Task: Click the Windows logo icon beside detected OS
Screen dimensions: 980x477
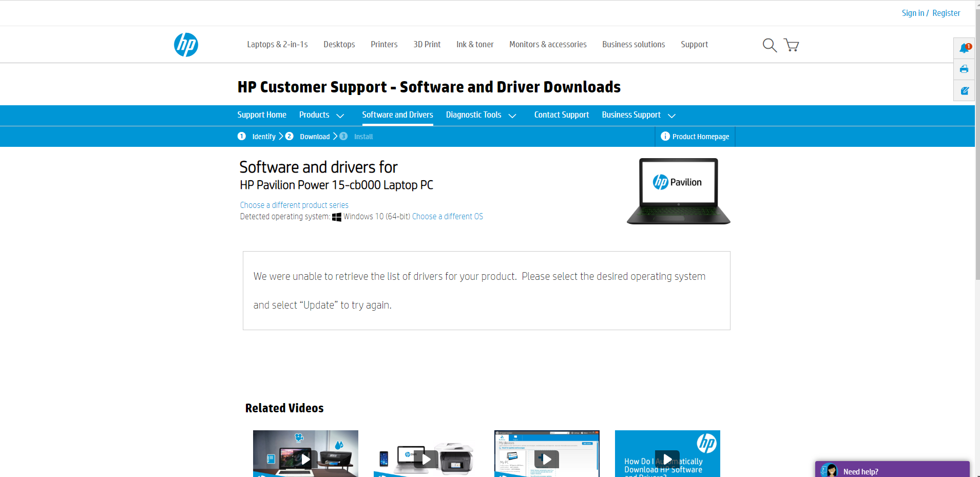Action: 337,217
